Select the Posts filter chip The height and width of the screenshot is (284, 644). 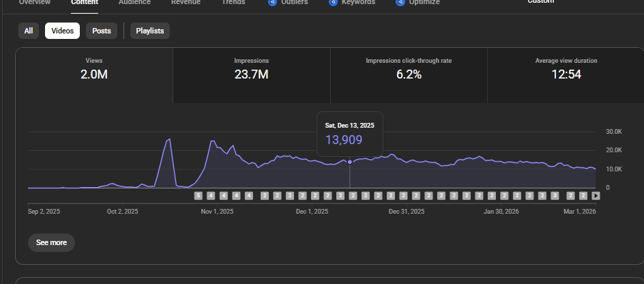102,31
